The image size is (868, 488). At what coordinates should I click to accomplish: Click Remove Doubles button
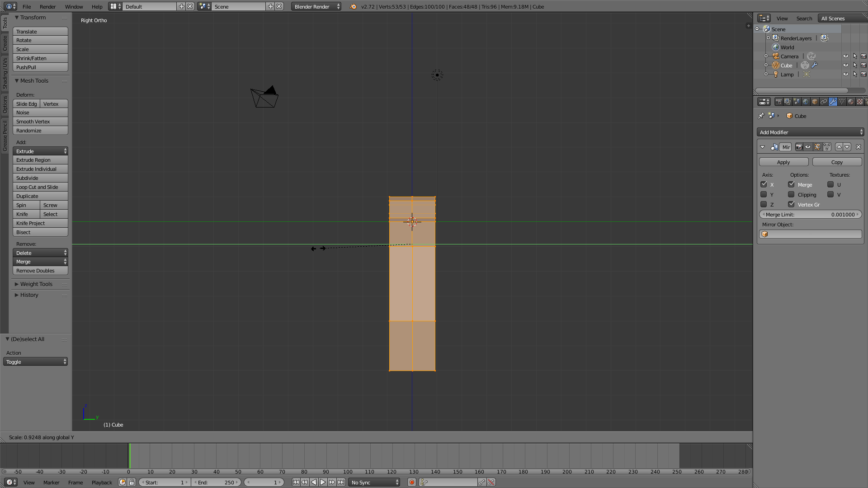[40, 271]
